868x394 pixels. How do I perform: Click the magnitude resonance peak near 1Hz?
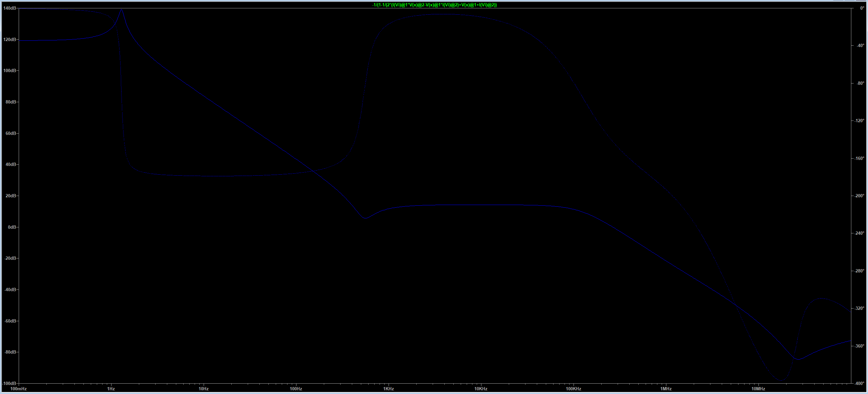[122, 10]
